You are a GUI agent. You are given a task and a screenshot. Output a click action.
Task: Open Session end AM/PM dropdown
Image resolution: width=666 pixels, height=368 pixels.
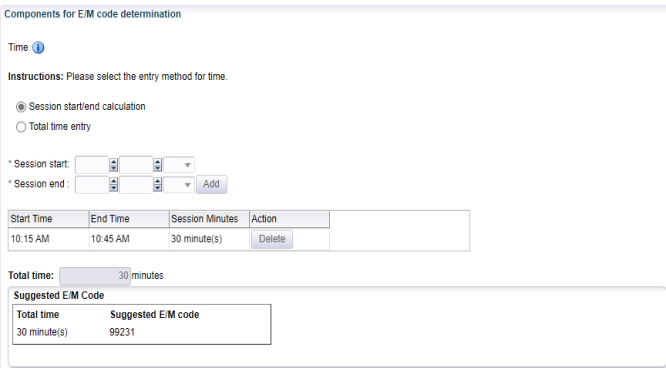179,185
